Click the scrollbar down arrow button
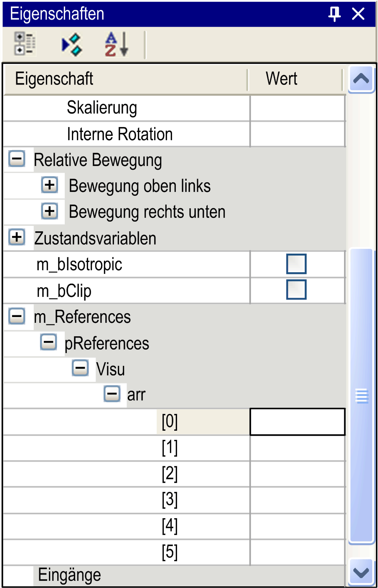 (361, 572)
